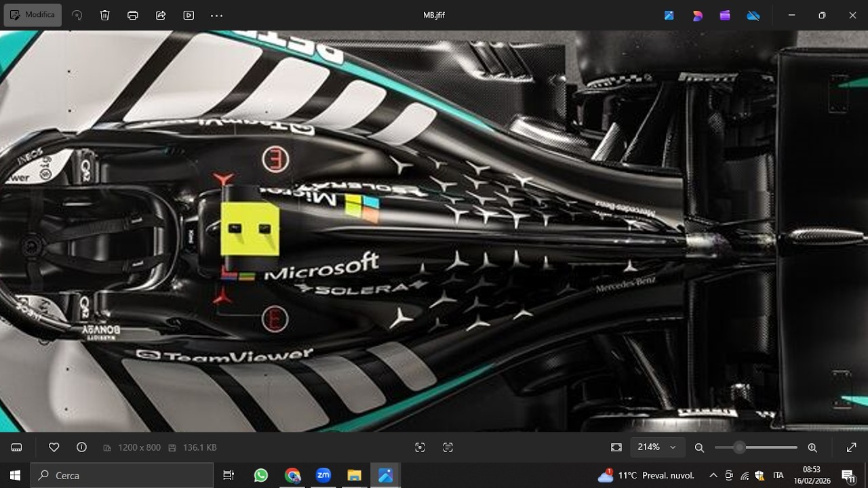This screenshot has height=488, width=868.
Task: Click the Modifica edit button
Action: 32,15
